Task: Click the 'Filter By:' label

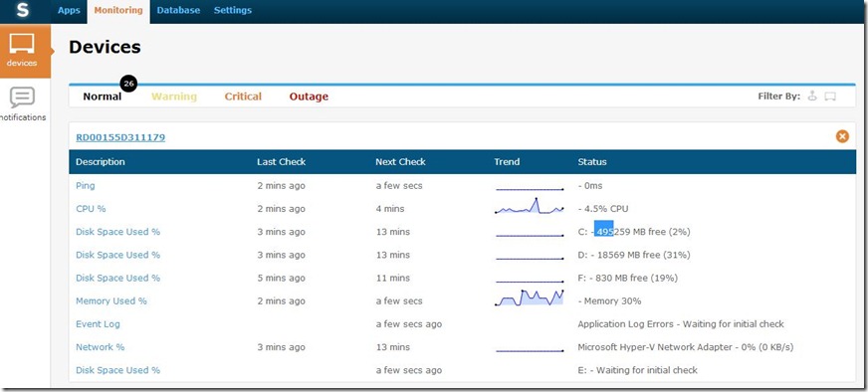Action: click(x=778, y=97)
